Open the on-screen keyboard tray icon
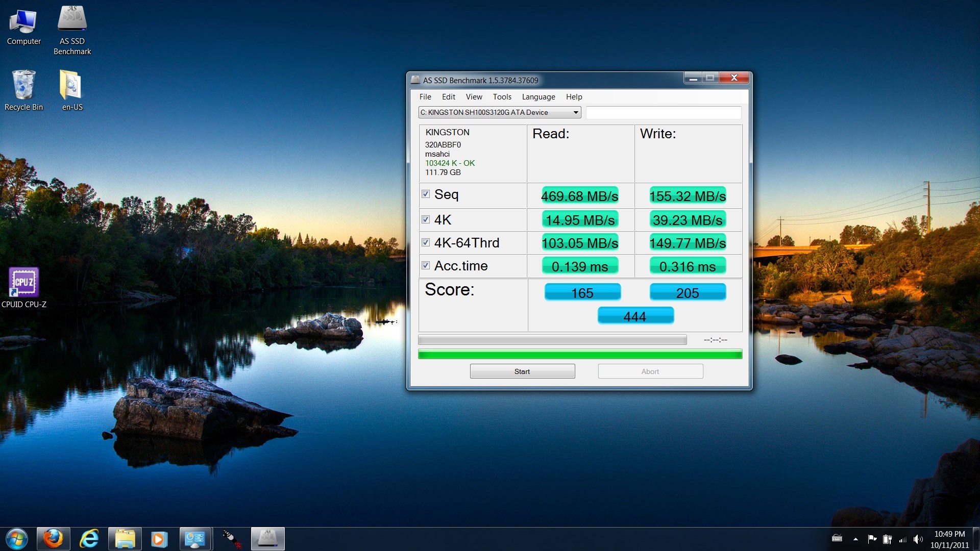Viewport: 980px width, 551px height. click(x=837, y=539)
